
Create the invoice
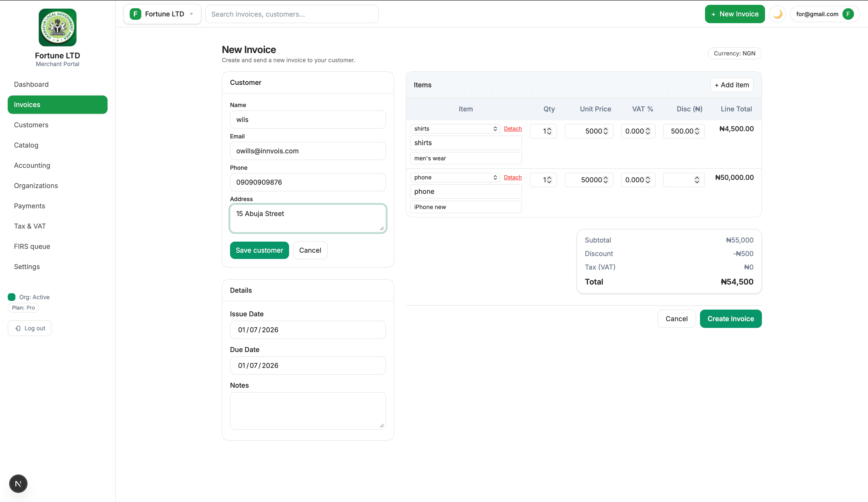(731, 319)
